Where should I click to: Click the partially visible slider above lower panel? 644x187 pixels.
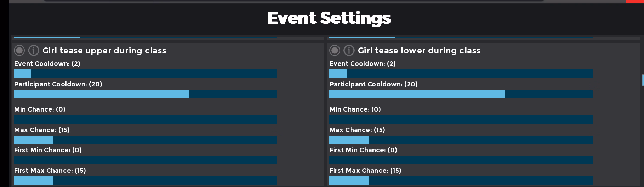461,37
